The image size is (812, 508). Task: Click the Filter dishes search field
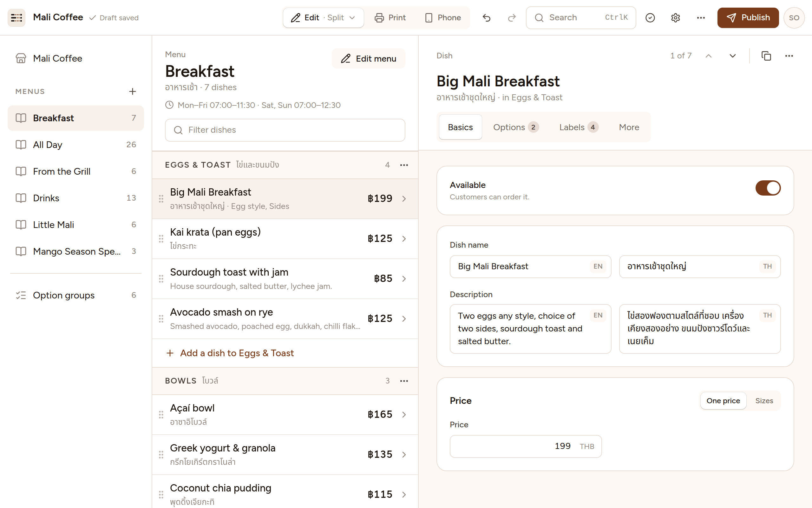point(285,130)
